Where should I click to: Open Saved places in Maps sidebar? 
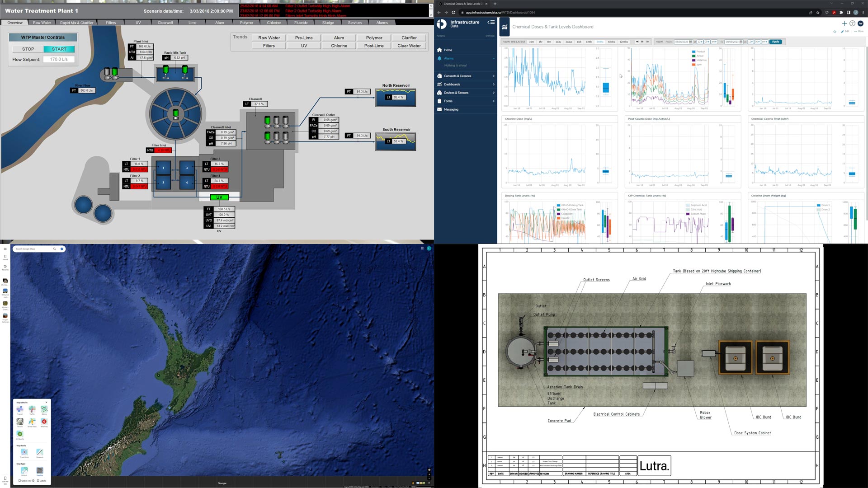pos(5,257)
